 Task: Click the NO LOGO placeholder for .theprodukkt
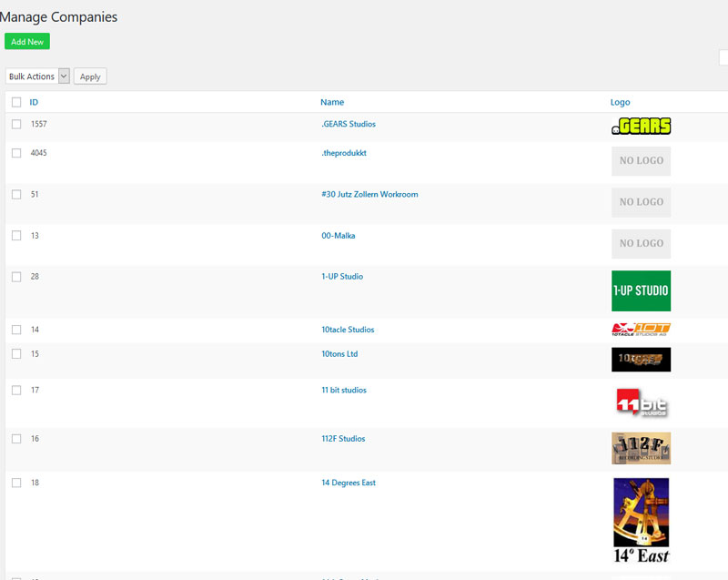tap(642, 161)
